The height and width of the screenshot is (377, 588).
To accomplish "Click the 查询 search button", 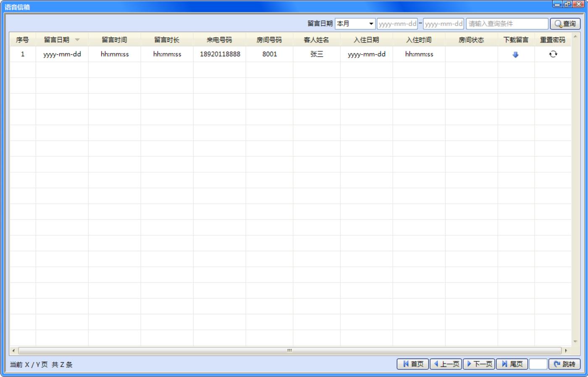I will pyautogui.click(x=565, y=24).
